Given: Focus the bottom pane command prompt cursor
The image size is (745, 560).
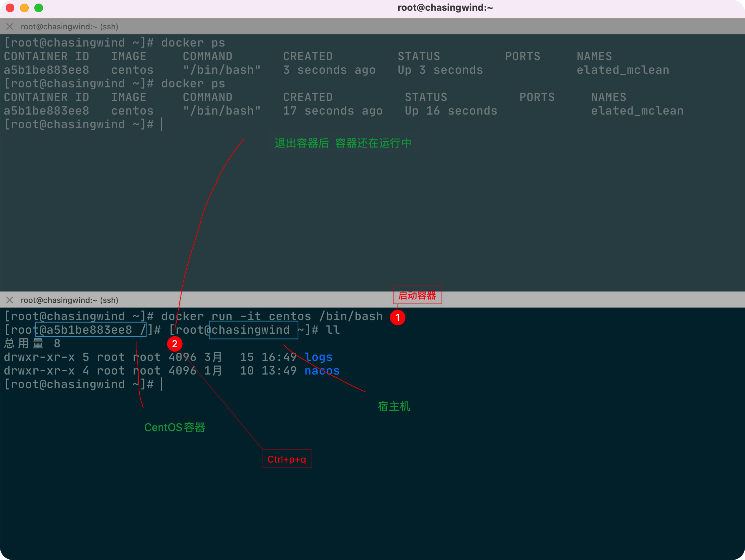Looking at the screenshot, I should pos(162,384).
